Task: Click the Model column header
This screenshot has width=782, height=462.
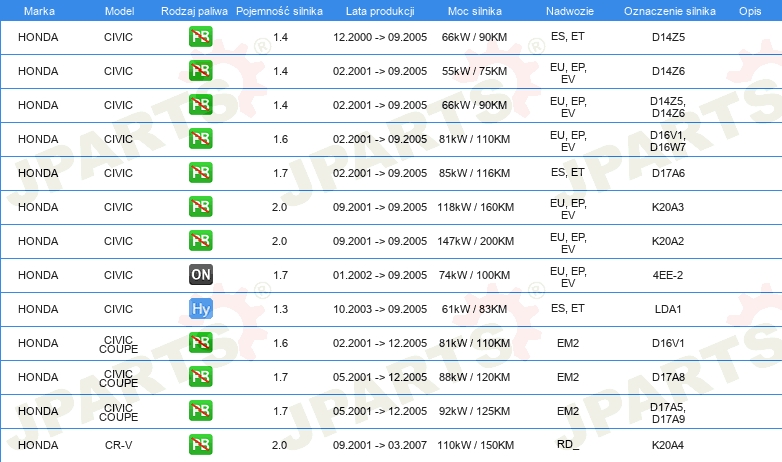Action: point(119,11)
